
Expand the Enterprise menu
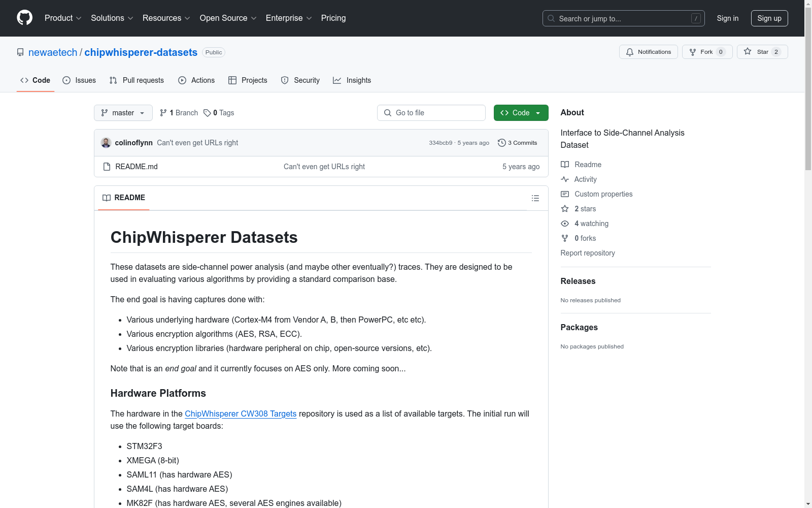[289, 18]
